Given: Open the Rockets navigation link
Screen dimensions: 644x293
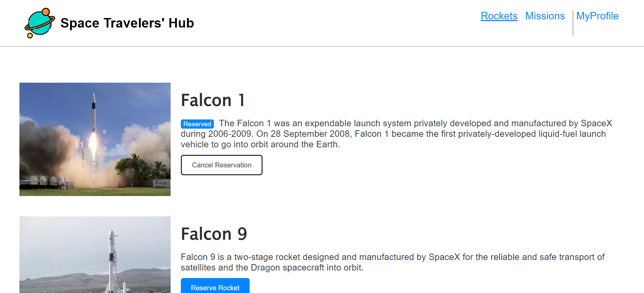Looking at the screenshot, I should [499, 16].
